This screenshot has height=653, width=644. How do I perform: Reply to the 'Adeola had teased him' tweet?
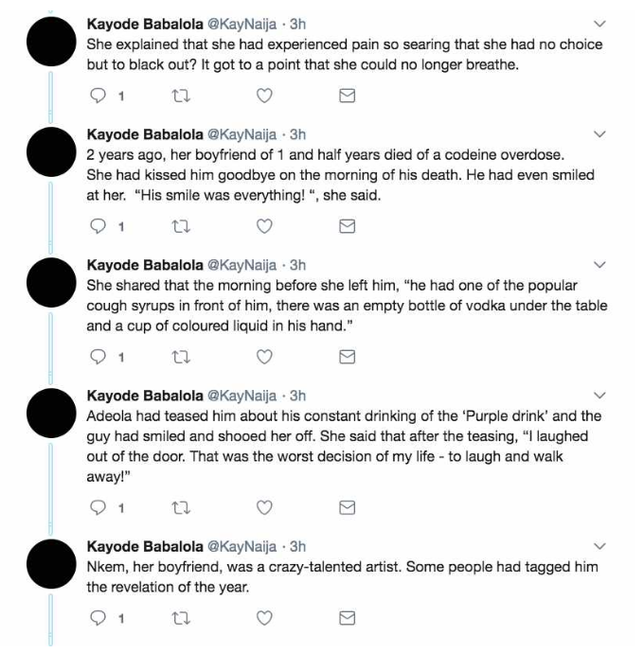(98, 507)
